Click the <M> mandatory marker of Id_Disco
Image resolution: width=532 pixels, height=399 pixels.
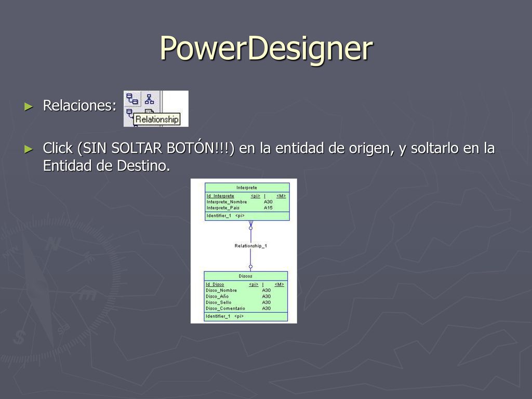tap(279, 284)
